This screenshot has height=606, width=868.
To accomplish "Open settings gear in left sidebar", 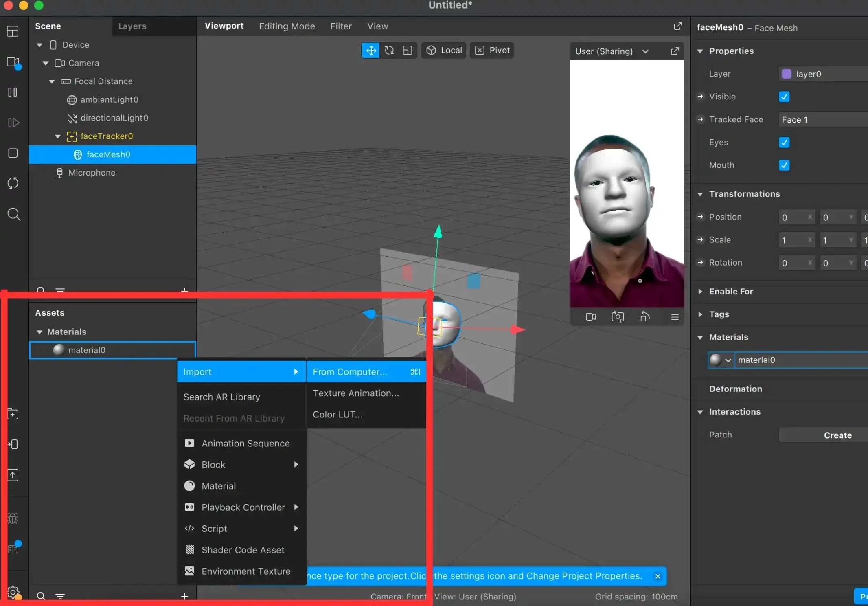I will 13,592.
